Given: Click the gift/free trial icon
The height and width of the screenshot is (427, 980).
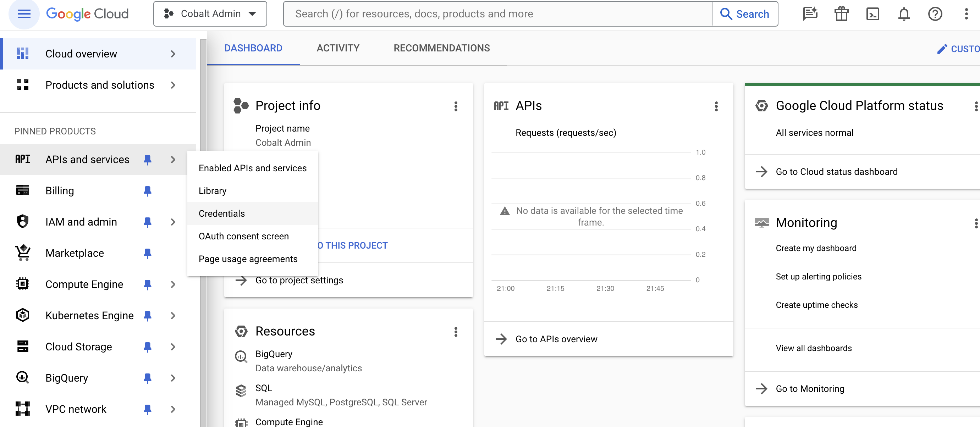Looking at the screenshot, I should point(841,14).
